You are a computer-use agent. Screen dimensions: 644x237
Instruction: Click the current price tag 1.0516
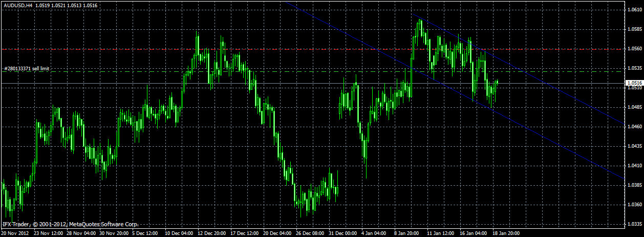pyautogui.click(x=634, y=82)
